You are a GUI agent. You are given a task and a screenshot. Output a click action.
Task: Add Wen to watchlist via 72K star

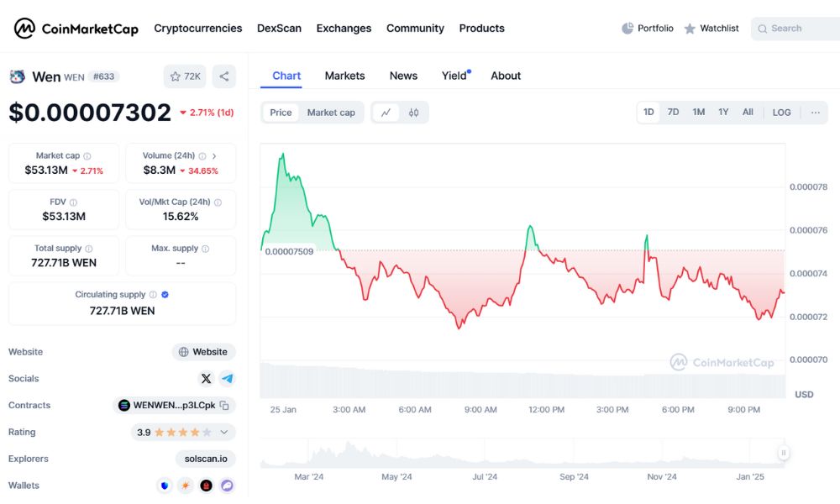pos(185,76)
